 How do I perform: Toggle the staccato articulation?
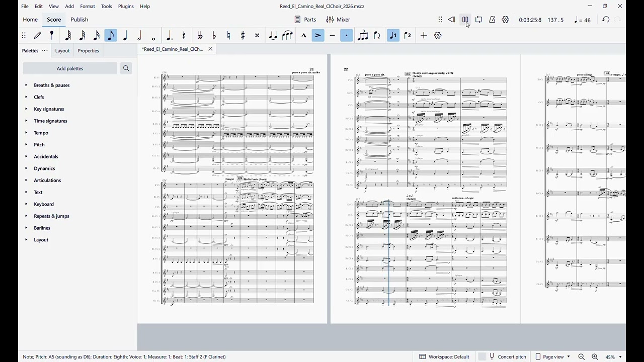(347, 35)
